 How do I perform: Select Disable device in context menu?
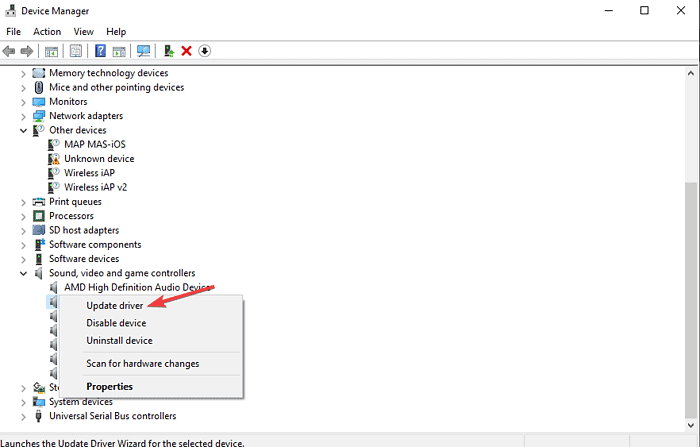116,323
